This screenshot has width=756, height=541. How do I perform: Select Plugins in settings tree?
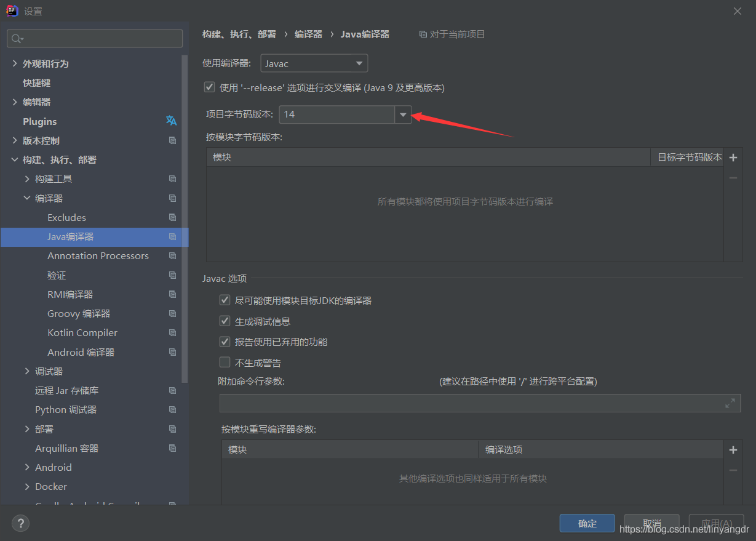pos(39,121)
